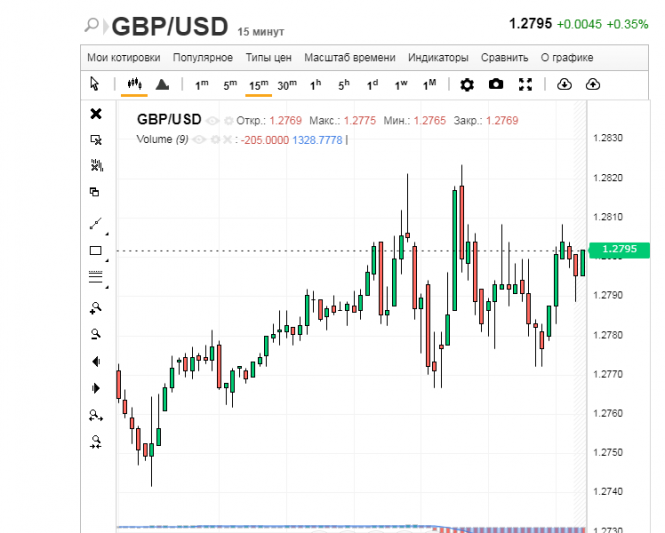Take a chart snapshot with the camera icon
This screenshot has width=665, height=533.
[x=496, y=85]
